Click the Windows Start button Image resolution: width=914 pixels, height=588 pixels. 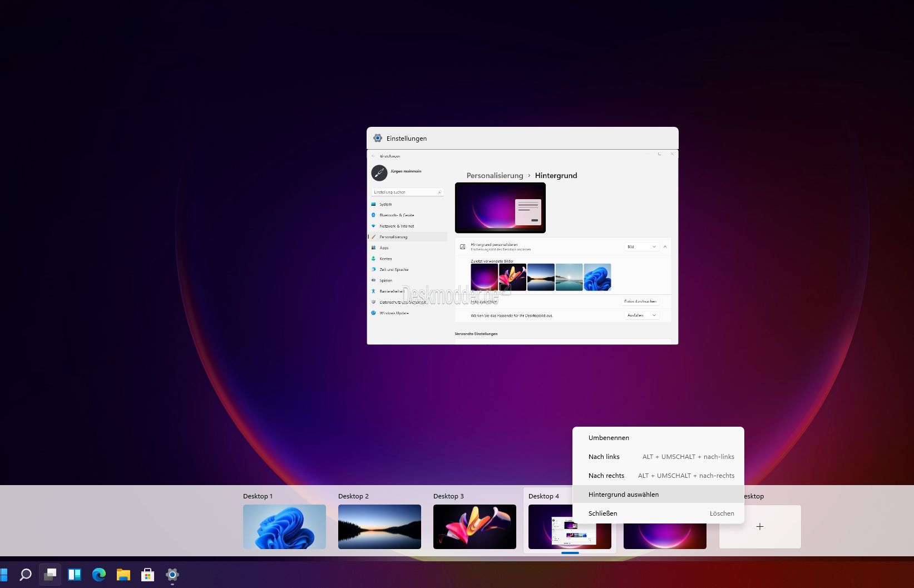coord(3,575)
